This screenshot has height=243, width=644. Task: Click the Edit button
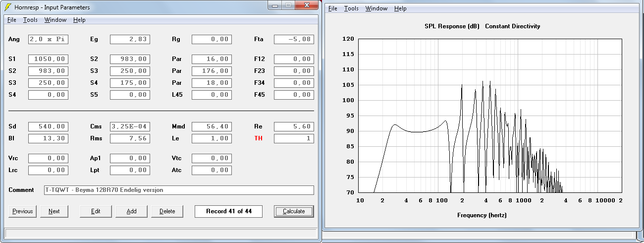point(96,211)
